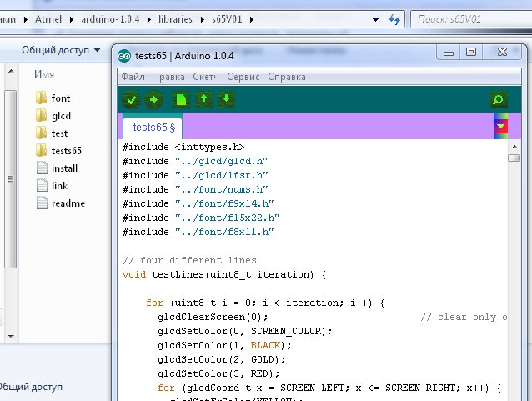532x401 pixels.
Task: Click the '// four different lines' comment
Action: tap(189, 261)
